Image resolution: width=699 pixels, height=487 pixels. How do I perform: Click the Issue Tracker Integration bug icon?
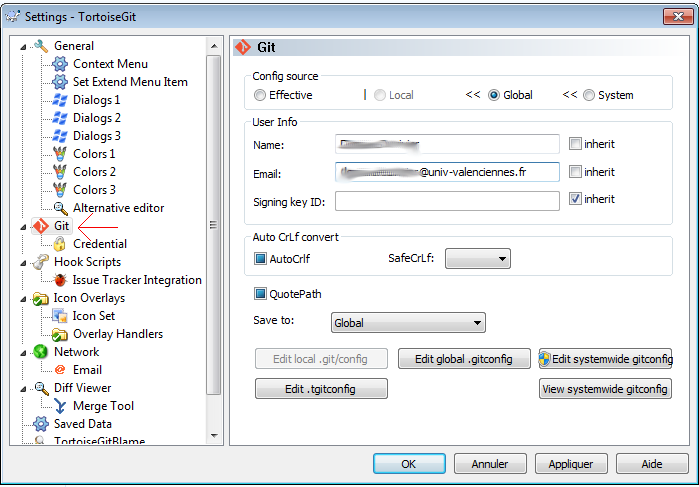(60, 280)
